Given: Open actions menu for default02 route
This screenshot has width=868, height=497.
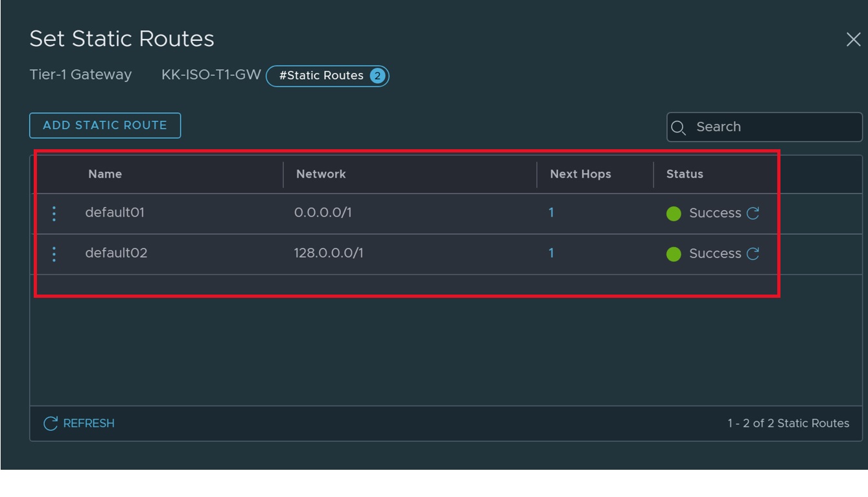Looking at the screenshot, I should pyautogui.click(x=54, y=254).
